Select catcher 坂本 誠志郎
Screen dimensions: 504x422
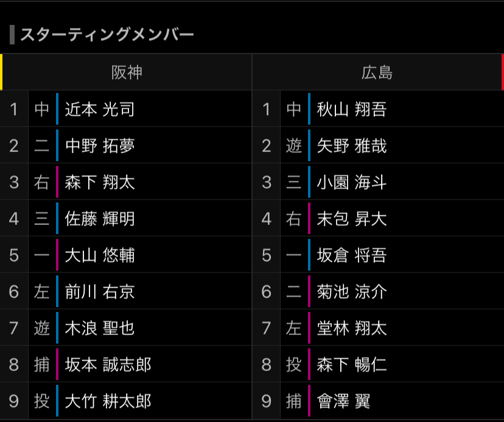tap(108, 365)
